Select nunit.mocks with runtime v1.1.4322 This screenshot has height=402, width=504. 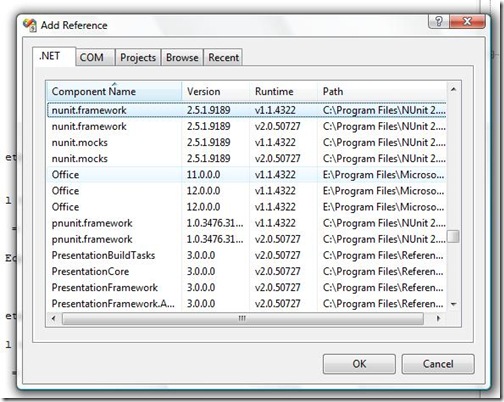click(x=247, y=142)
